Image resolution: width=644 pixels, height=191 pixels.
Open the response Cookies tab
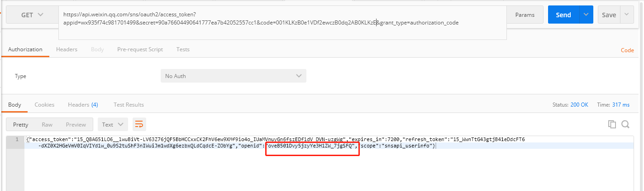(x=44, y=105)
